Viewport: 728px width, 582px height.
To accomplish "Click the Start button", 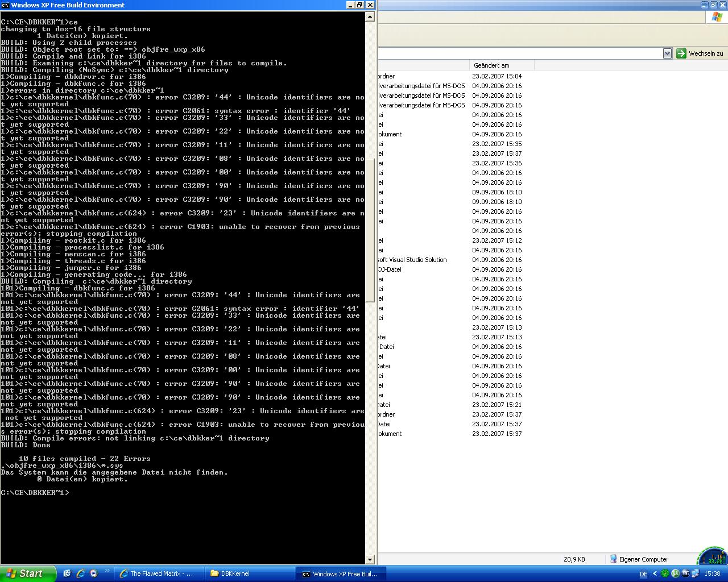I will pos(28,573).
